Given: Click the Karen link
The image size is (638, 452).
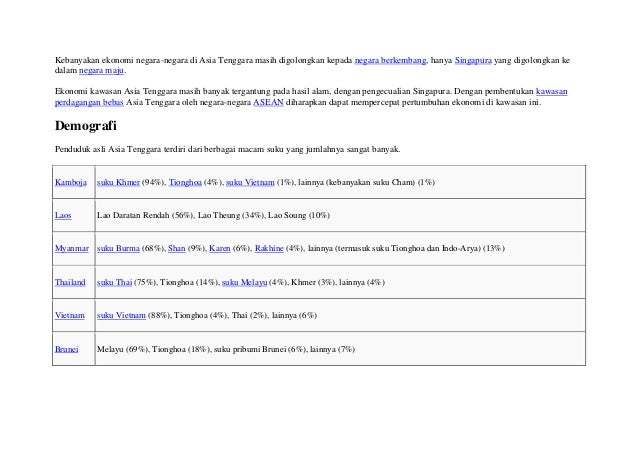Looking at the screenshot, I should [x=220, y=248].
